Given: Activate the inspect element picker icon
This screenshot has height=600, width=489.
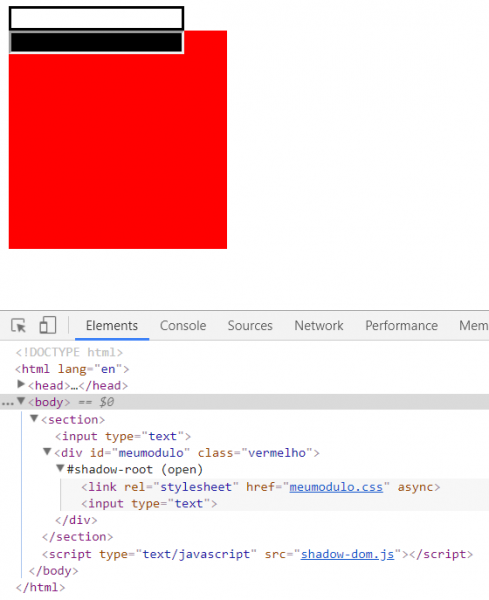Looking at the screenshot, I should tap(18, 326).
